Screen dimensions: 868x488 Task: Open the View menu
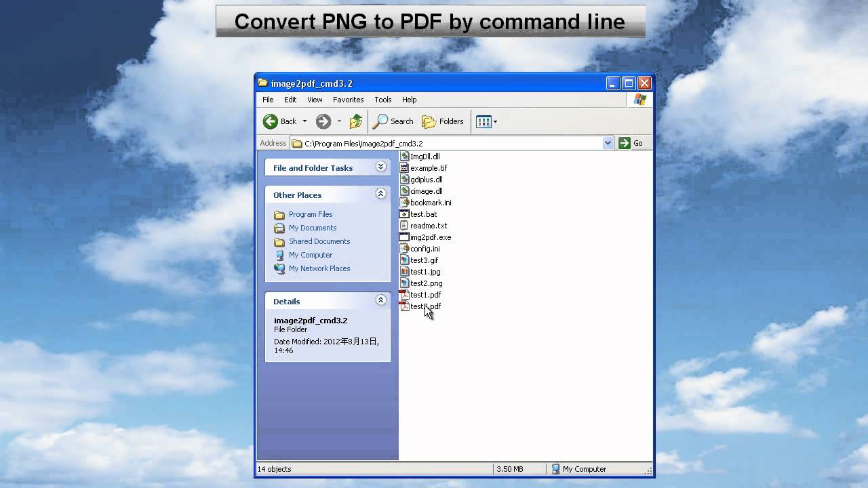315,100
